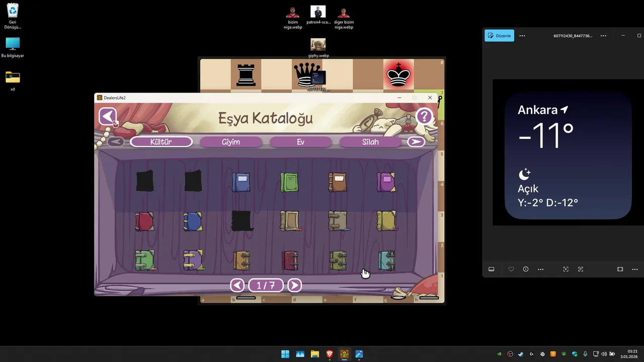Screen dimensions: 644x362
Task: Toggle filmstrip view in photo viewer
Action: point(492,269)
